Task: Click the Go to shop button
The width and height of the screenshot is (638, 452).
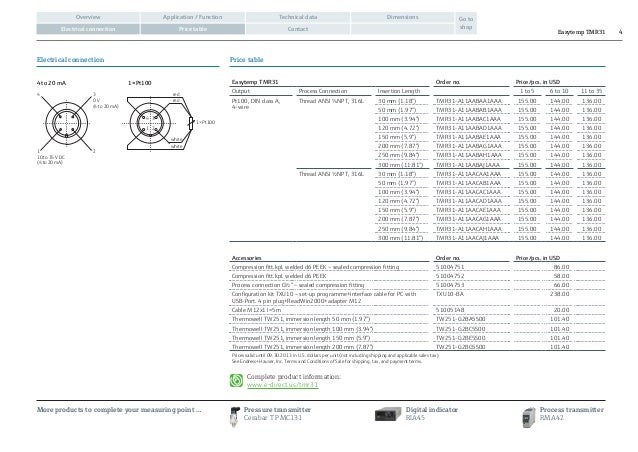Action: click(465, 23)
